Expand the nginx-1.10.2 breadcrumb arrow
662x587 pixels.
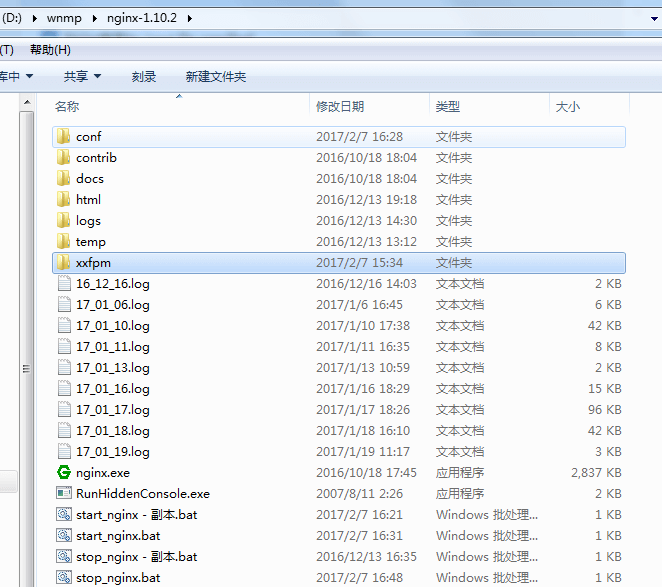tap(190, 18)
